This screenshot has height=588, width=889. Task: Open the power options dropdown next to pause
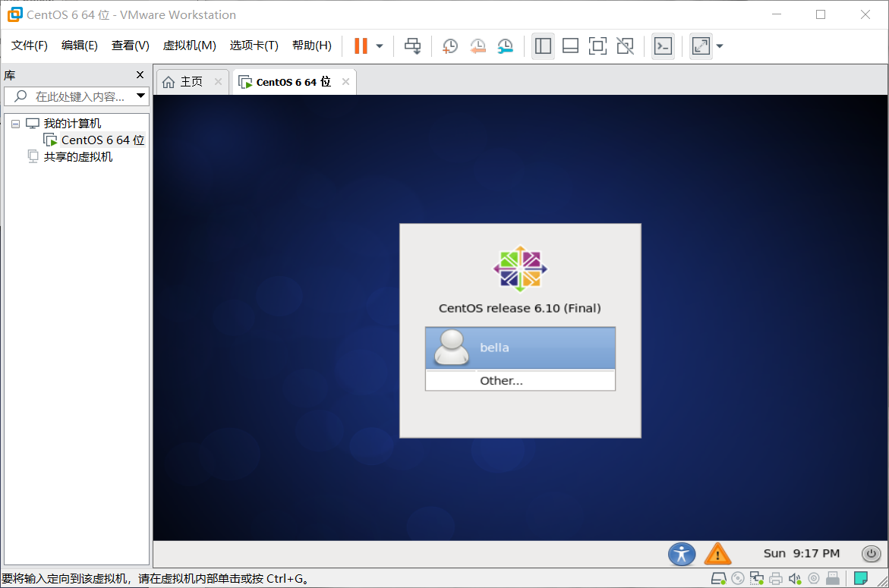(x=380, y=46)
